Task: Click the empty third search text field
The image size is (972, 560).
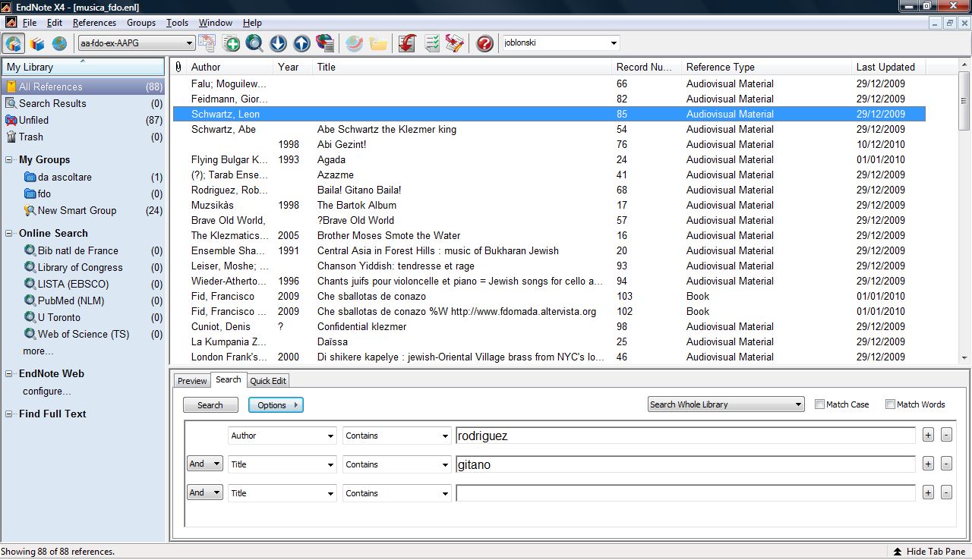Action: [686, 492]
